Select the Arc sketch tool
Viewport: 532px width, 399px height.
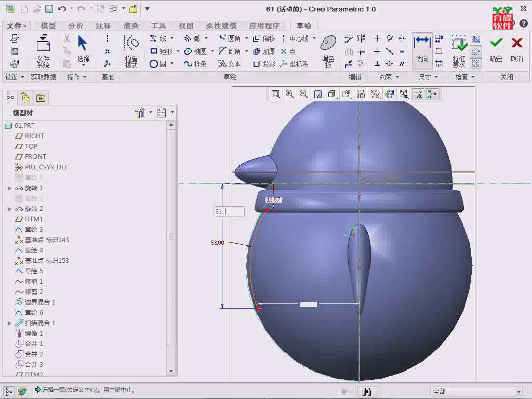point(192,38)
